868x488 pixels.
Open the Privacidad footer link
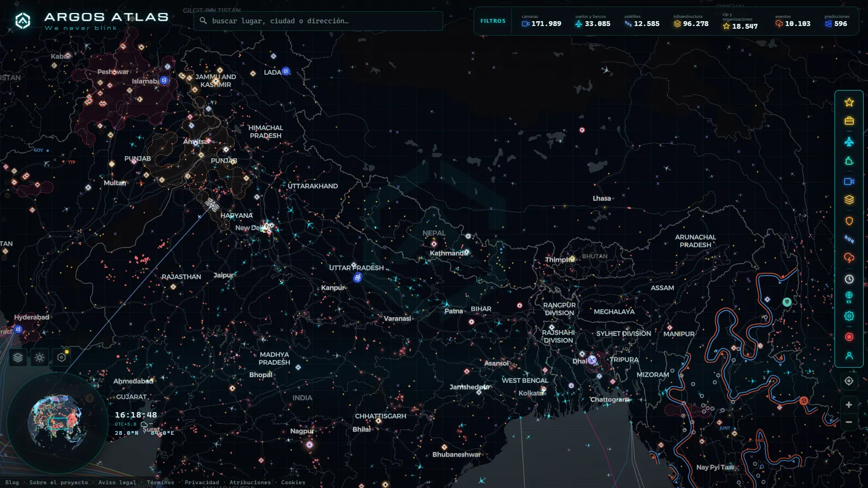tap(202, 483)
